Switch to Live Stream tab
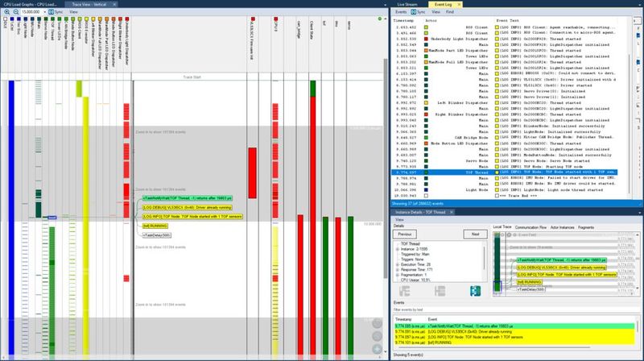Screen dimensions: 644x361 tap(407, 4)
